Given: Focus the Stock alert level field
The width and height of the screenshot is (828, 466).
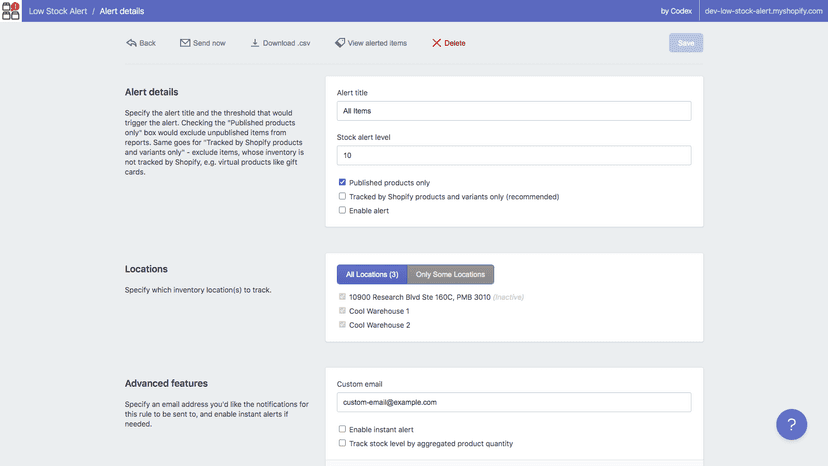Looking at the screenshot, I should (x=514, y=155).
